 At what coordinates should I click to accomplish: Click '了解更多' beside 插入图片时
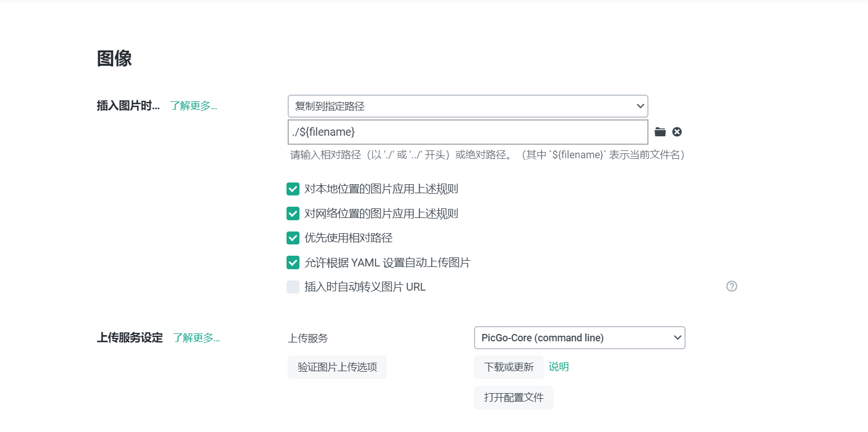[x=193, y=105]
